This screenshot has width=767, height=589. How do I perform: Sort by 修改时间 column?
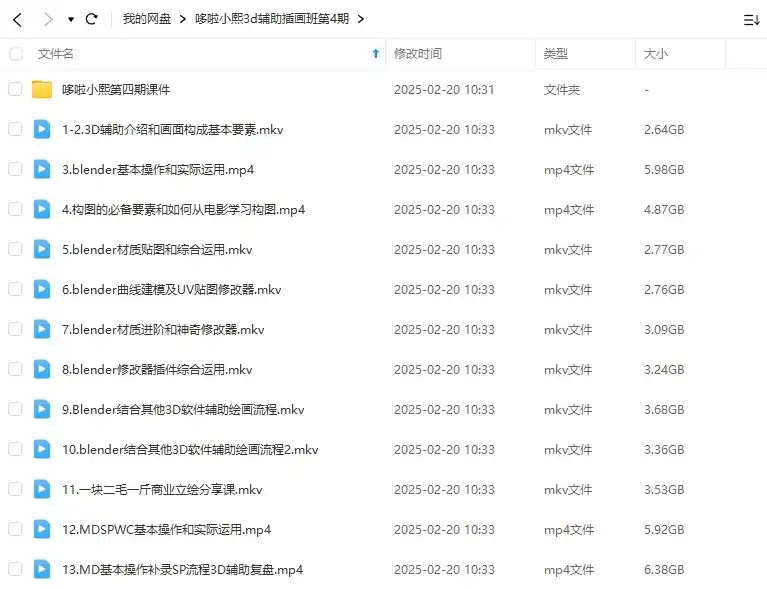[x=418, y=54]
